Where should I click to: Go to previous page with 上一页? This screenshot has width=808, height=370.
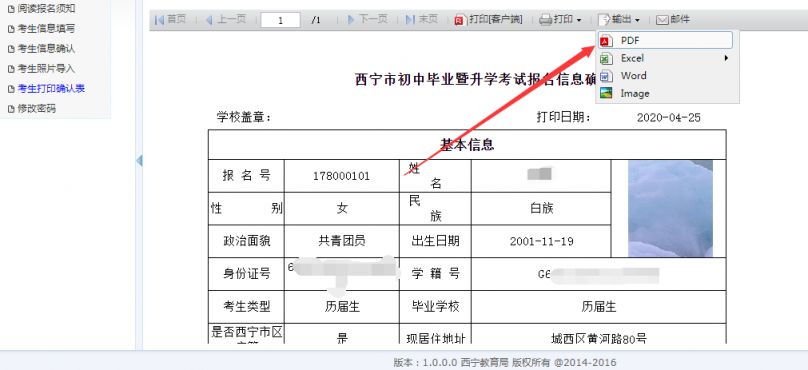click(226, 20)
